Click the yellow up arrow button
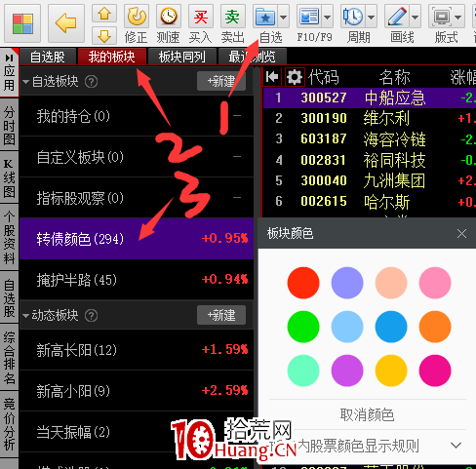476x469 pixels. pos(104,14)
